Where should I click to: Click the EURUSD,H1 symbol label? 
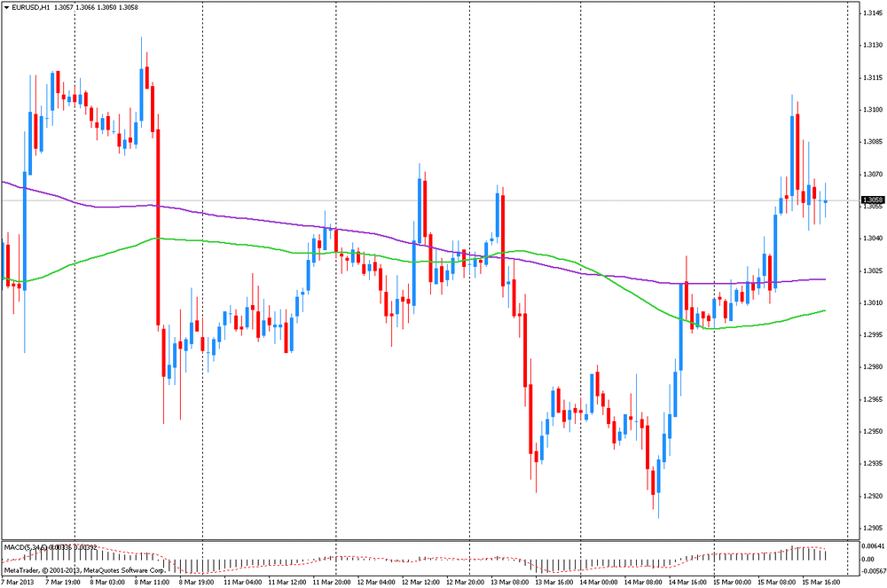pos(31,7)
